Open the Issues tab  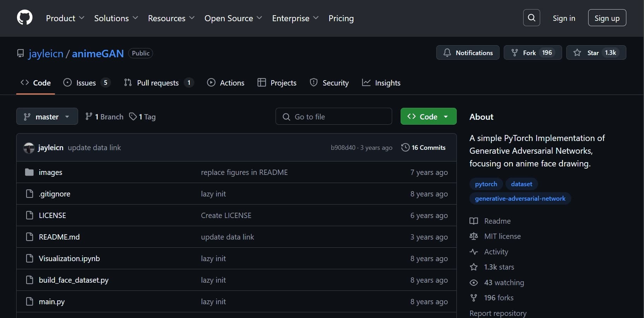pos(87,83)
